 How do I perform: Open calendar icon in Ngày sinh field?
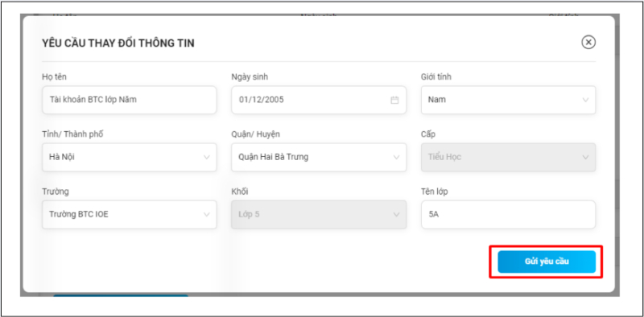[394, 100]
